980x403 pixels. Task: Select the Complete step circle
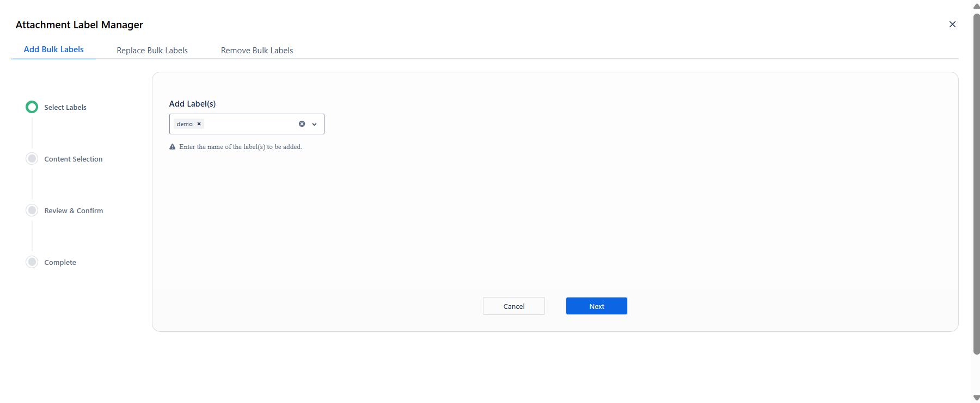point(32,262)
